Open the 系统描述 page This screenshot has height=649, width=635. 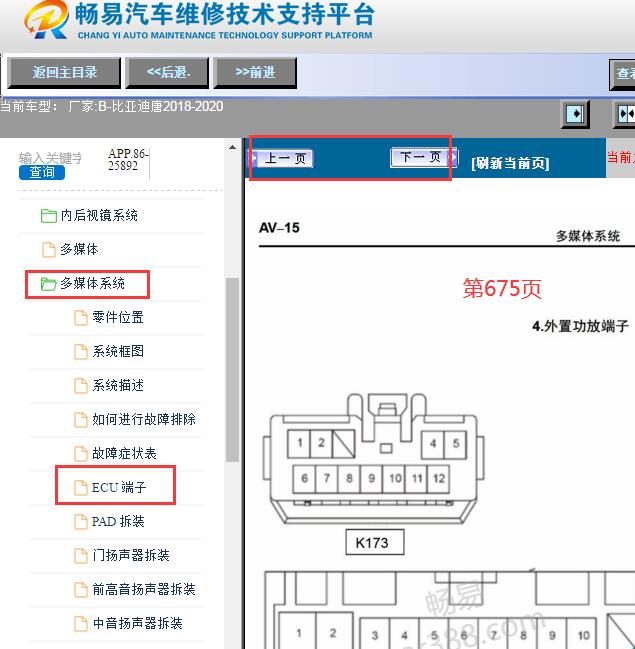118,385
